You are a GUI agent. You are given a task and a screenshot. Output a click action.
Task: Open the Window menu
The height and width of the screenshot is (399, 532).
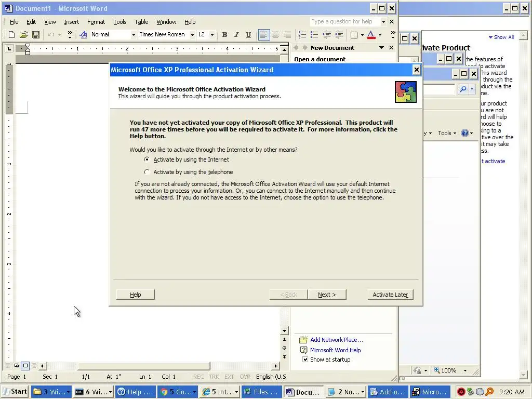[166, 22]
